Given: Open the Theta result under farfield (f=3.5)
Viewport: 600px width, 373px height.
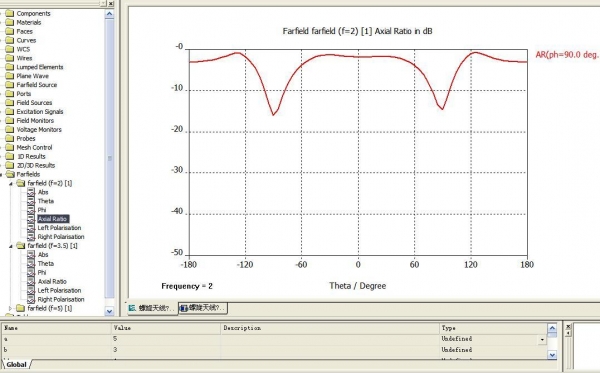Looking at the screenshot, I should click(46, 264).
